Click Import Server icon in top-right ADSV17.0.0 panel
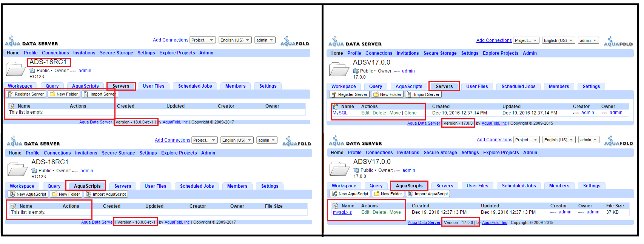This screenshot has width=644, height=244. (x=409, y=94)
